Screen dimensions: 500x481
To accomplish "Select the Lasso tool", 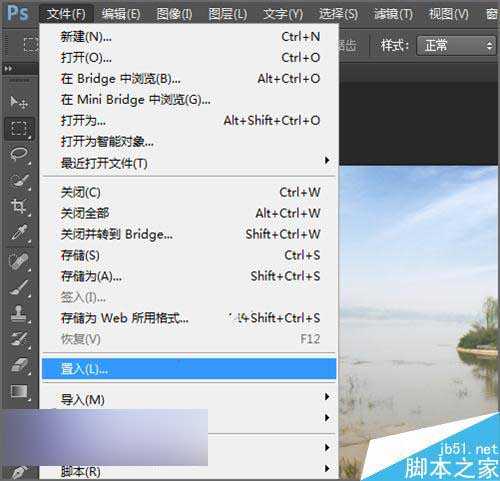I will click(19, 154).
